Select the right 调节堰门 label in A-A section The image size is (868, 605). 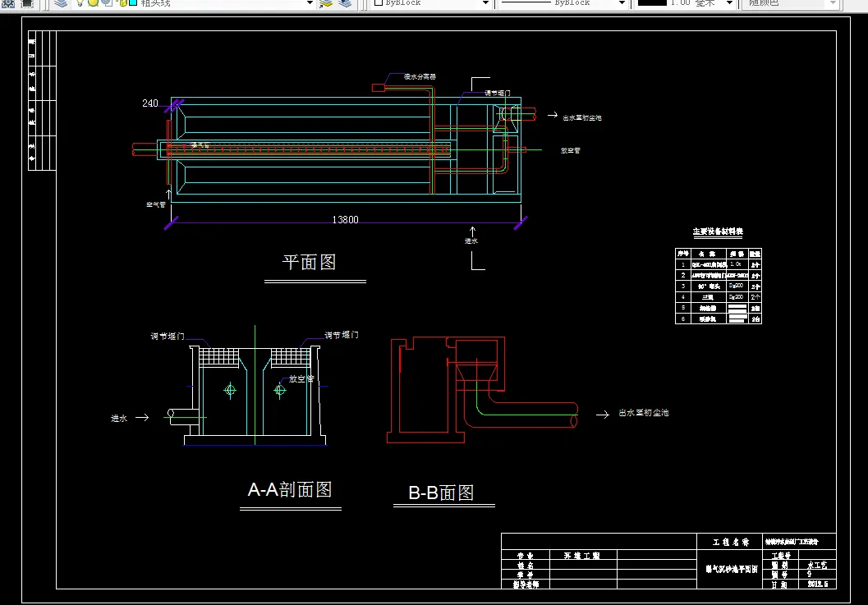click(341, 335)
